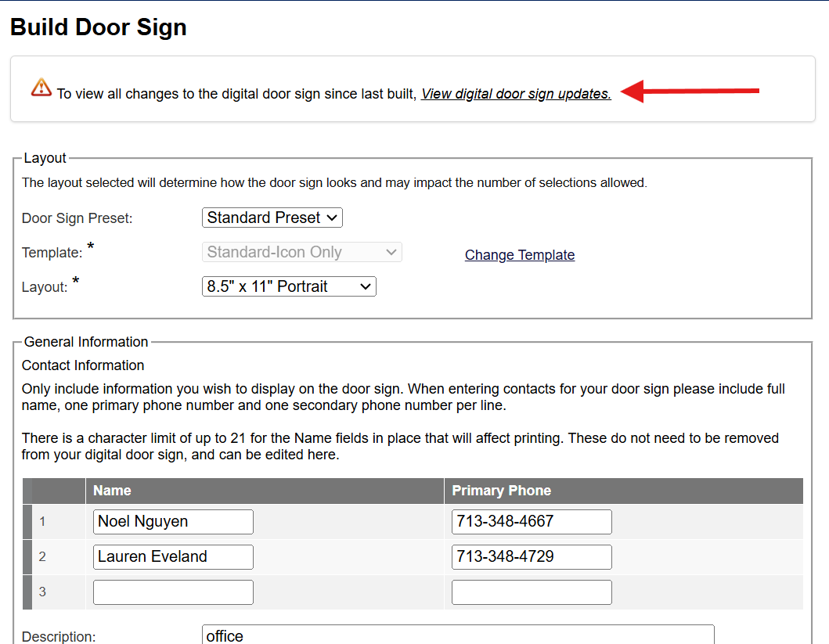Open the Door Sign Preset dropdown
The image size is (829, 644).
click(272, 218)
